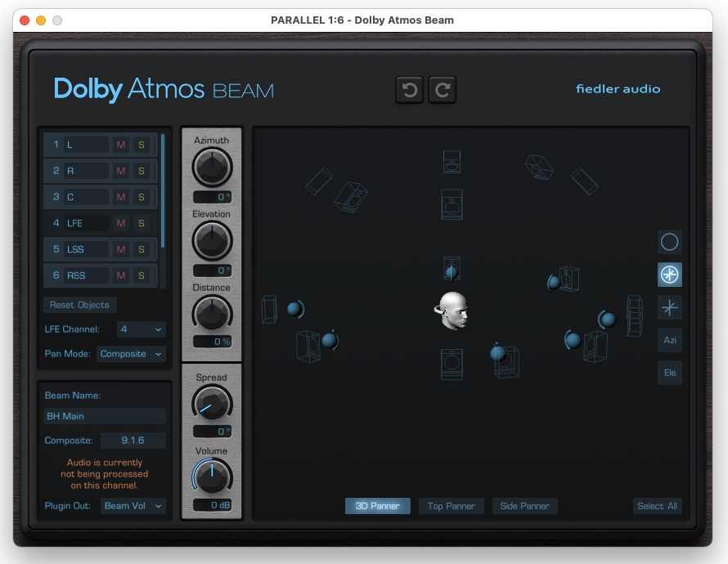Mute channel 1 L
Image resolution: width=728 pixels, height=564 pixels.
point(121,145)
